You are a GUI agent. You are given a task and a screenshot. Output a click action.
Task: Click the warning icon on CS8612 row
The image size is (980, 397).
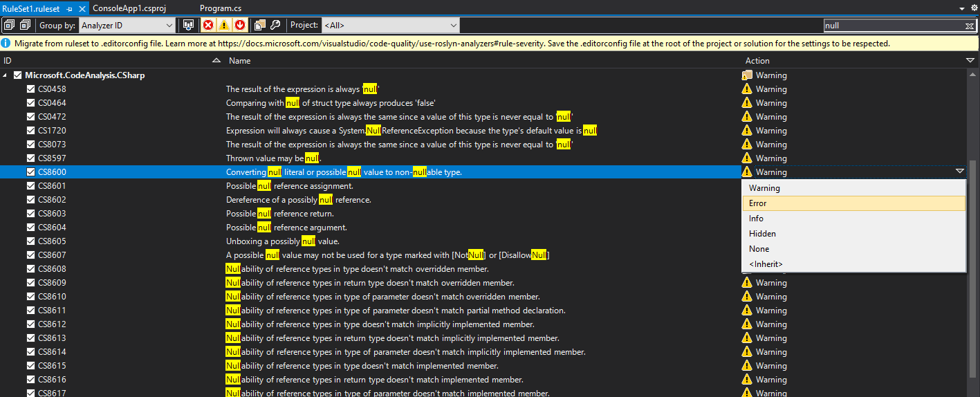point(747,324)
